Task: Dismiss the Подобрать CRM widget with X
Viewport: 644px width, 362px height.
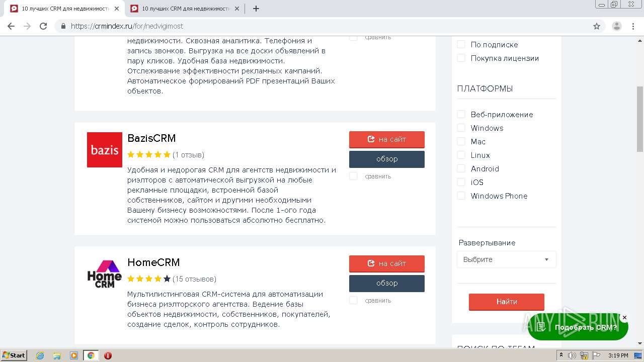Action: 624,318
